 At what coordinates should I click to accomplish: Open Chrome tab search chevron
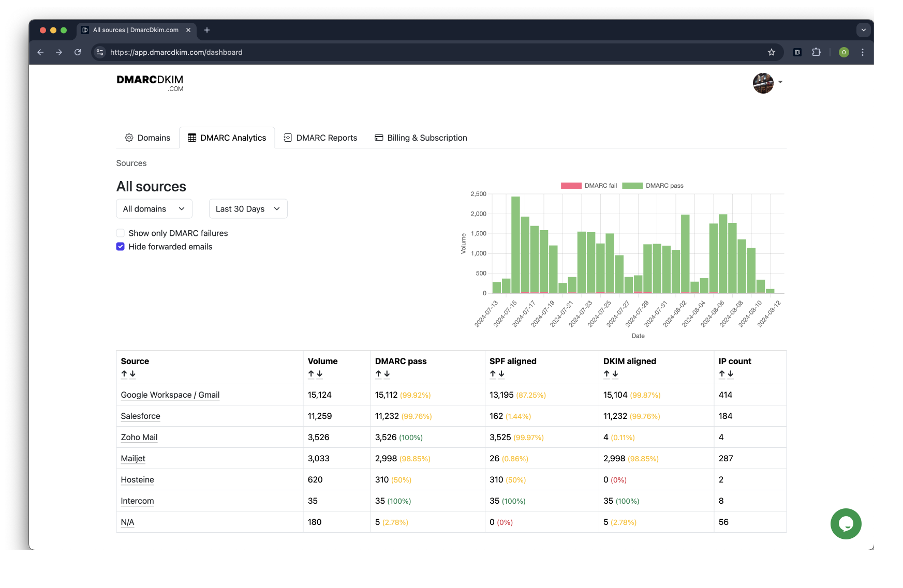point(864,30)
